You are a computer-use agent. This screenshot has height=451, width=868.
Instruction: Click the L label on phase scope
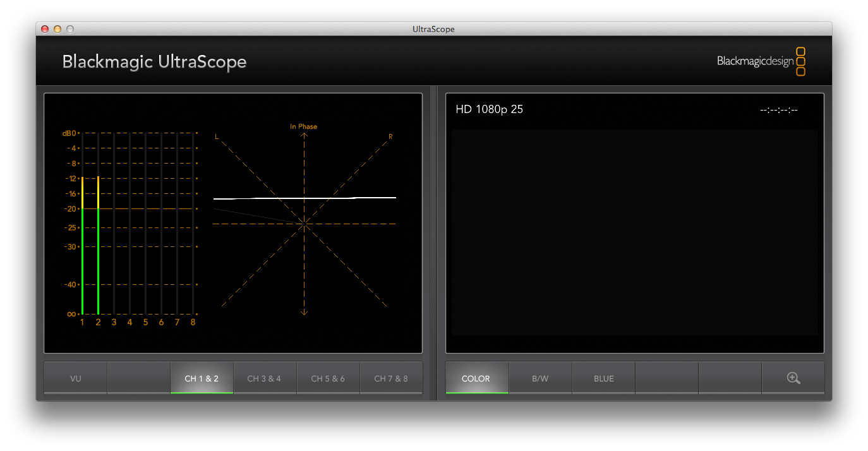217,136
